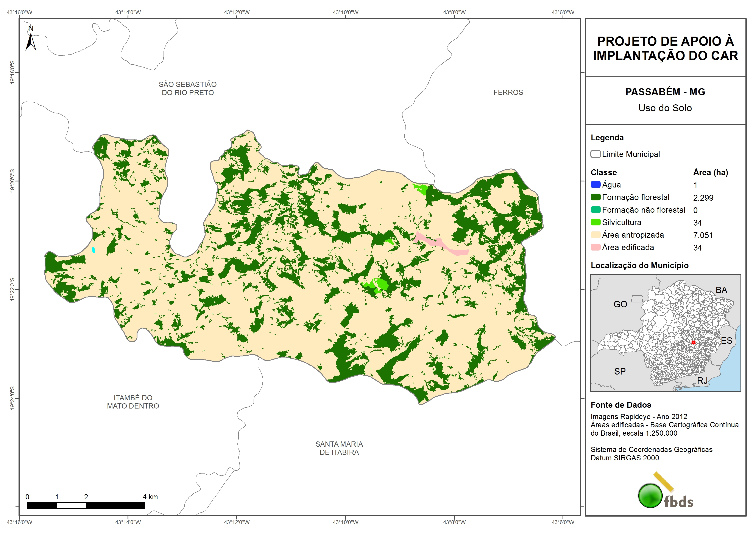Click the ITAMBÉ DO MATO DENTRO label
The image size is (756, 534).
pos(133,402)
